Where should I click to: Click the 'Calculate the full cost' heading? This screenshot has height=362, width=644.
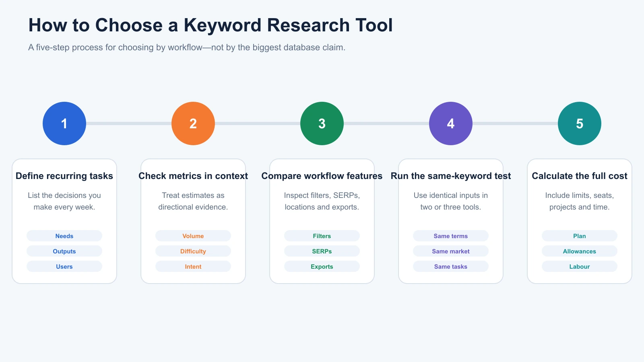click(580, 176)
